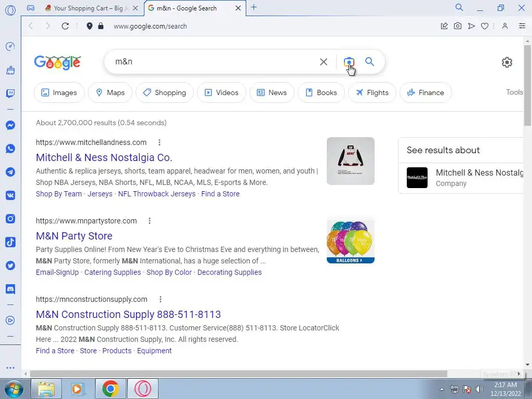Open three-dot menu for mitchellandness.com result
Image resolution: width=532 pixels, height=399 pixels.
coord(159,142)
